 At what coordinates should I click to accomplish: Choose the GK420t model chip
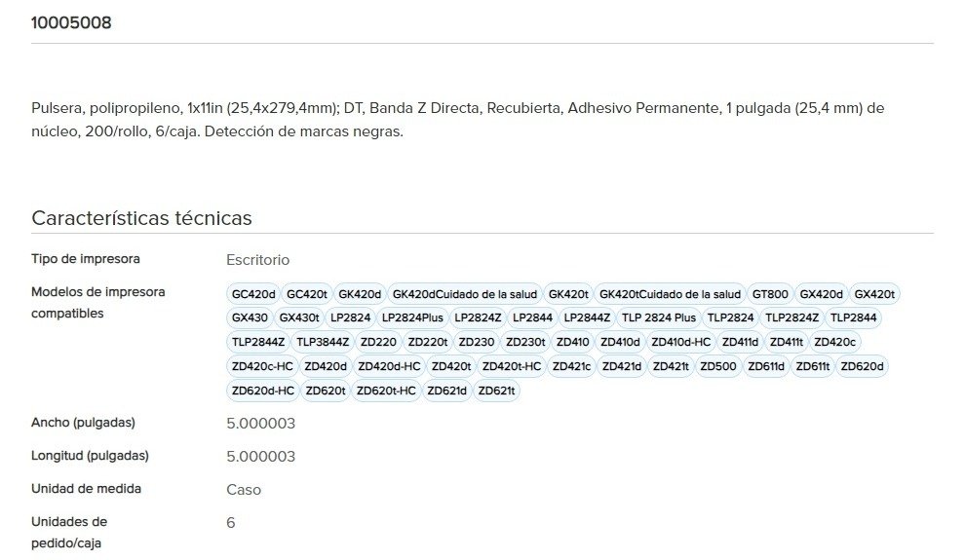point(568,294)
